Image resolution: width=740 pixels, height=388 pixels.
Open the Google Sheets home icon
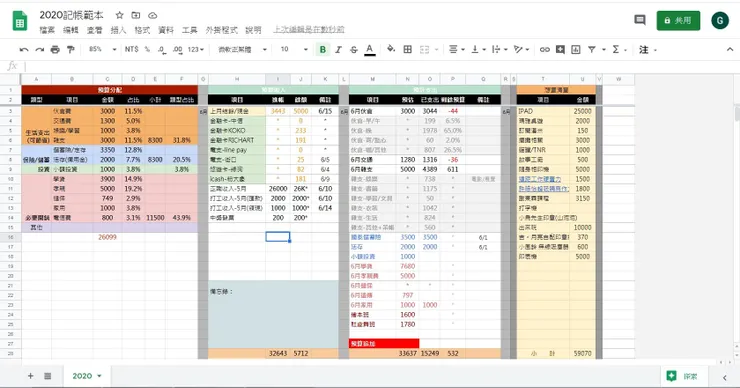click(x=20, y=21)
